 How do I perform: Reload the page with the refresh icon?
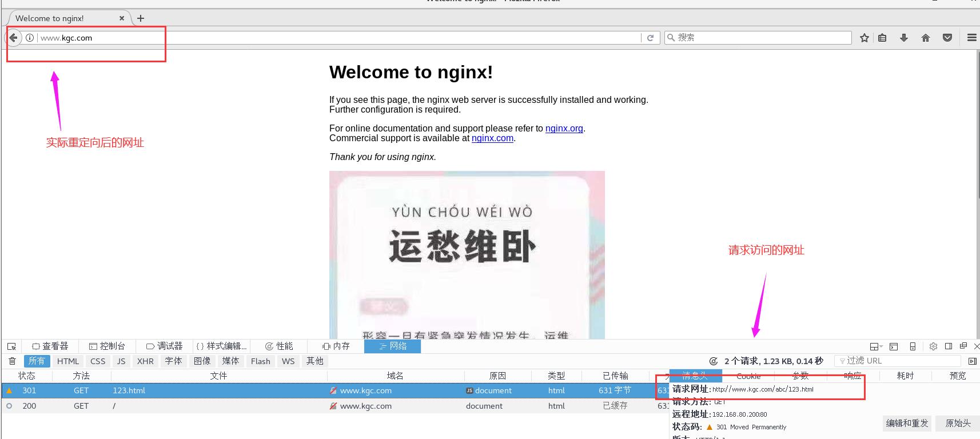pyautogui.click(x=650, y=38)
